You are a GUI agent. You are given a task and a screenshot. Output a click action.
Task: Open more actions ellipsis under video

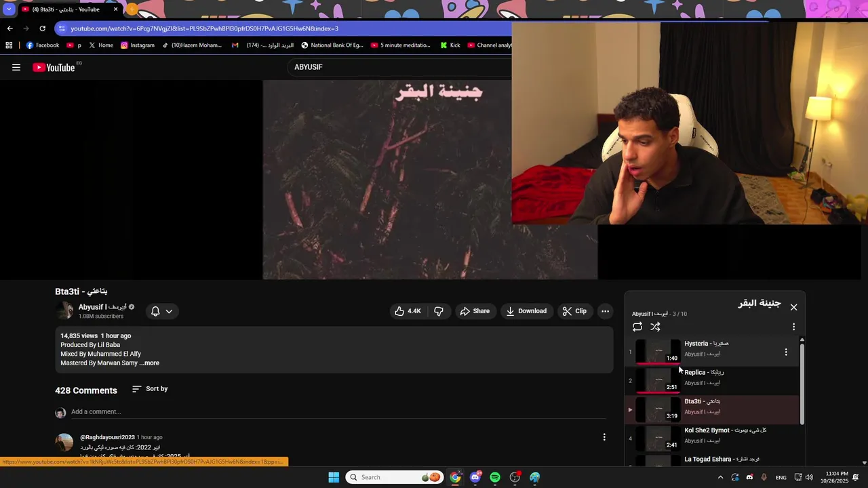click(605, 311)
